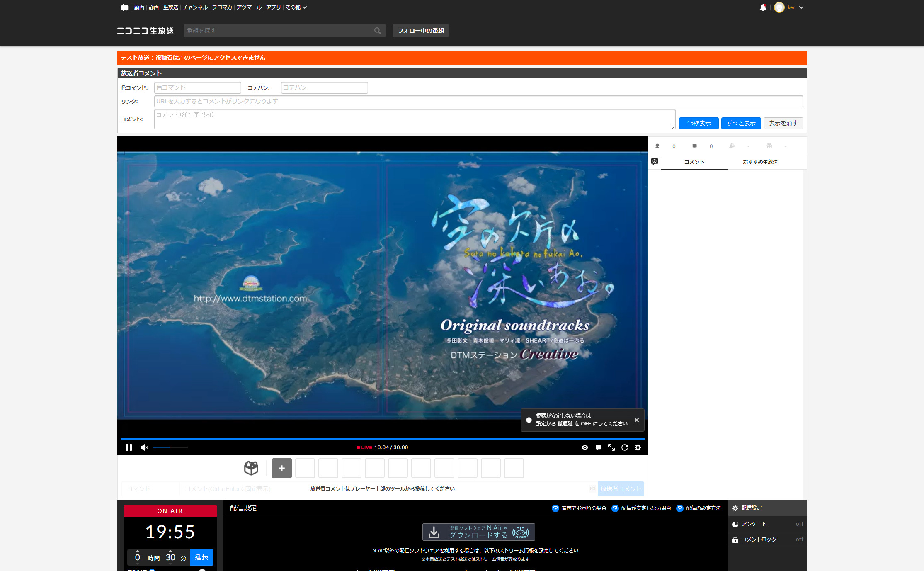Click the 15秒表示 button
Image resolution: width=924 pixels, height=571 pixels.
(698, 123)
